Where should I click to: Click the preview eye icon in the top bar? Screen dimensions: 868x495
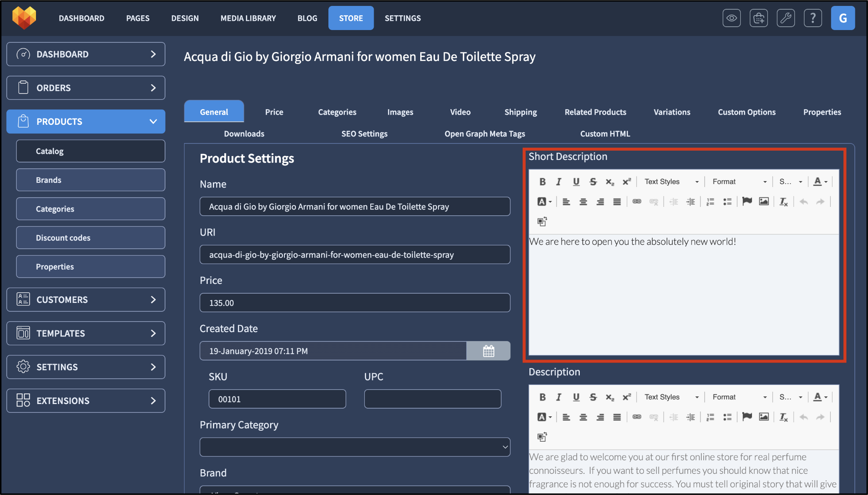tap(731, 18)
